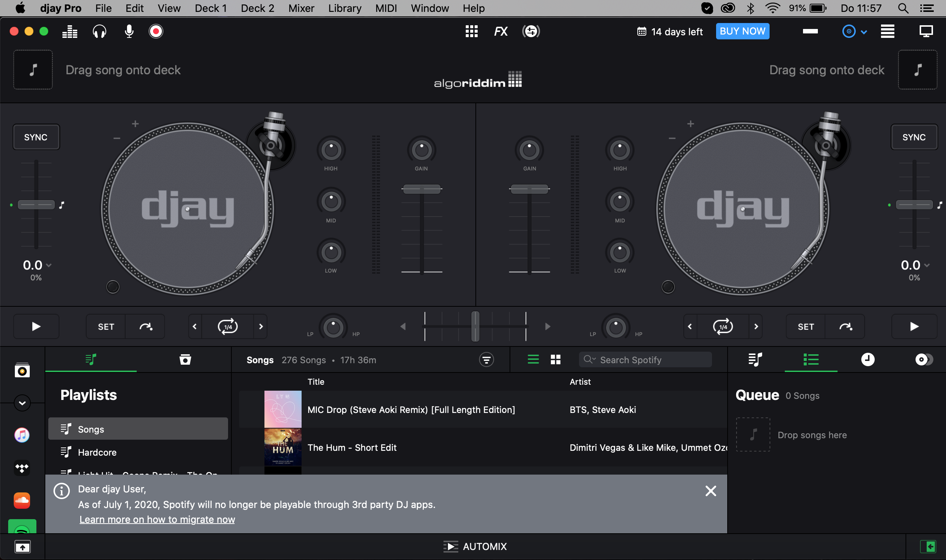
Task: Open the sampler grid icon
Action: 471,31
